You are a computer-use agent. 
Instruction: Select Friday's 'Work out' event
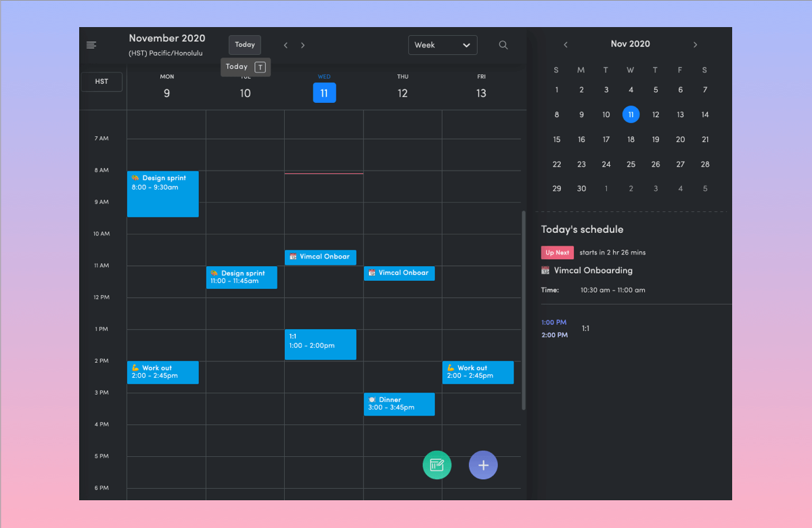click(478, 372)
